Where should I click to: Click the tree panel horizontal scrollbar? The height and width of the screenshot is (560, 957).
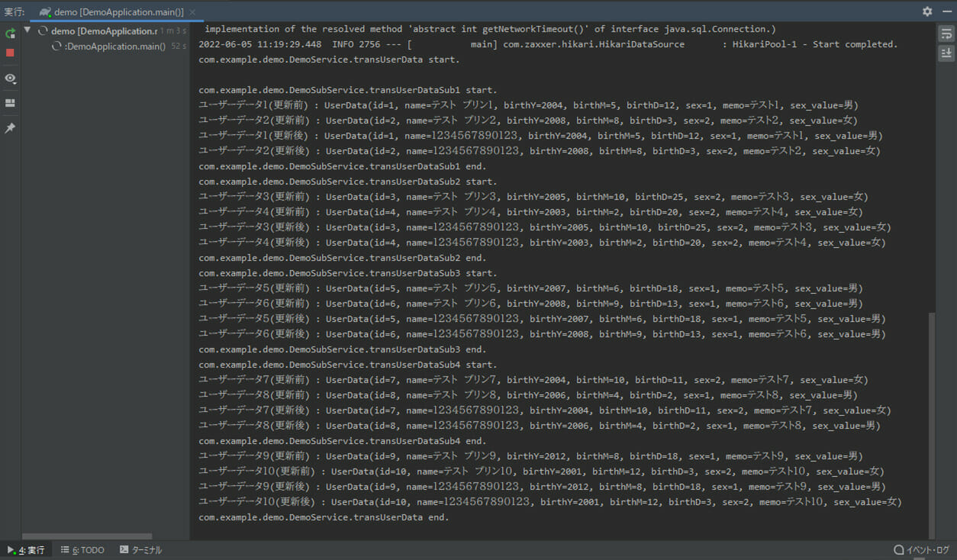pyautogui.click(x=87, y=536)
